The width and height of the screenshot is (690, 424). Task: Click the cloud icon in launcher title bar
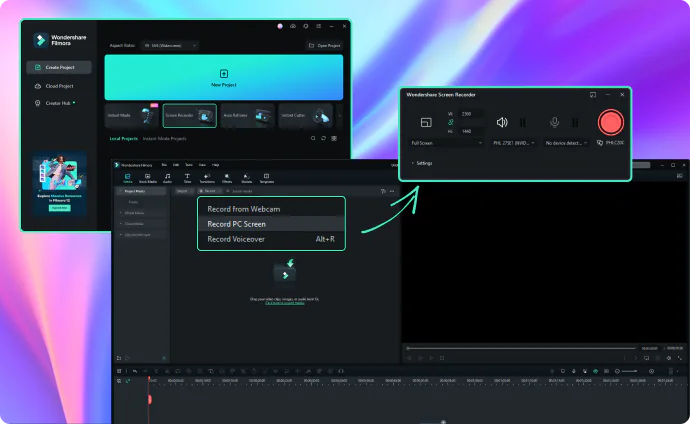(293, 26)
